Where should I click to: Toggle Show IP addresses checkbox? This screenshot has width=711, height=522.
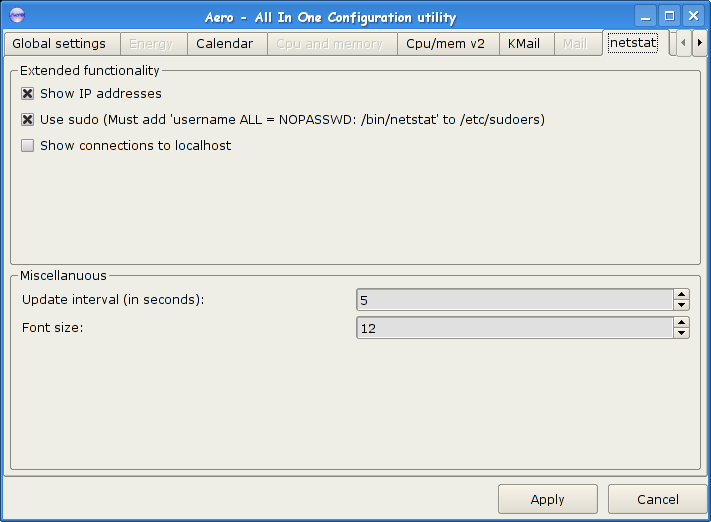[28, 93]
